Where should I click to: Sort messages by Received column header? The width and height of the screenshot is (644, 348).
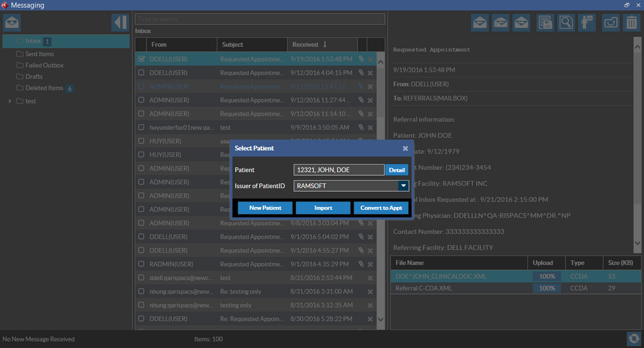[309, 45]
